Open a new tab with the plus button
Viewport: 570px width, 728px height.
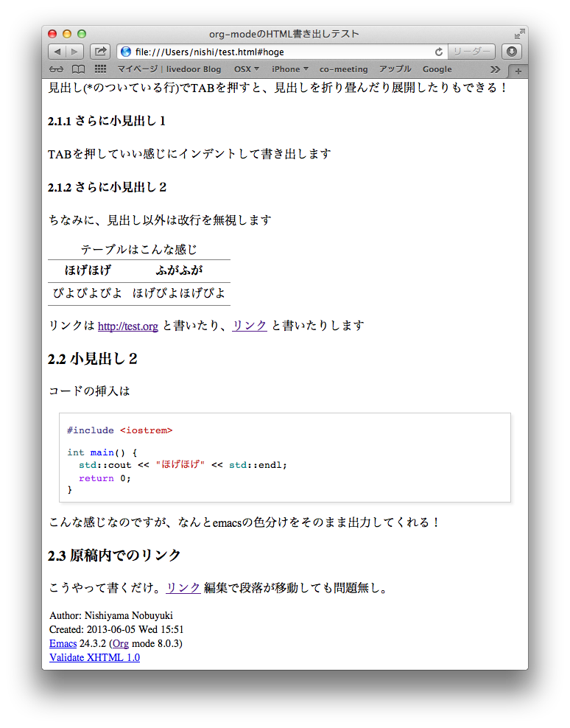(518, 71)
